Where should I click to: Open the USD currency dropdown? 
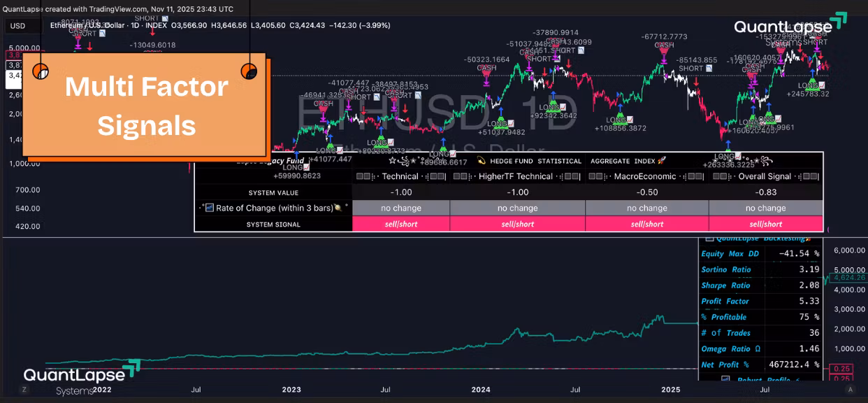click(19, 26)
